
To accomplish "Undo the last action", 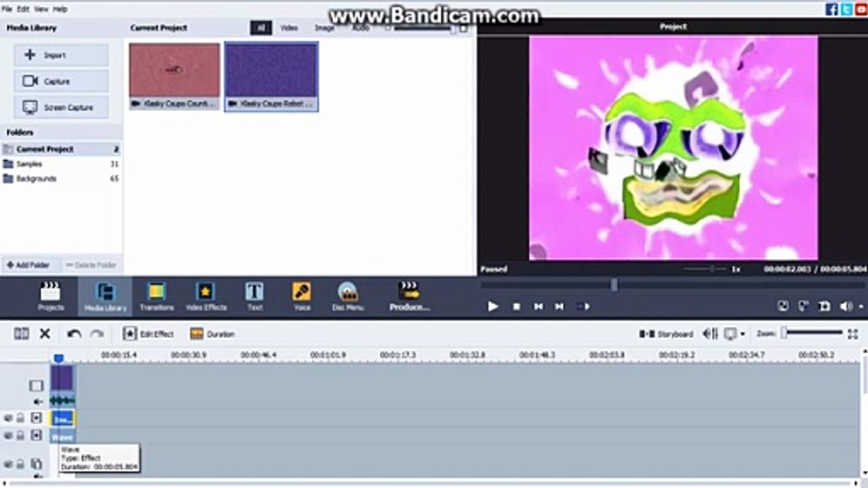I will click(74, 333).
